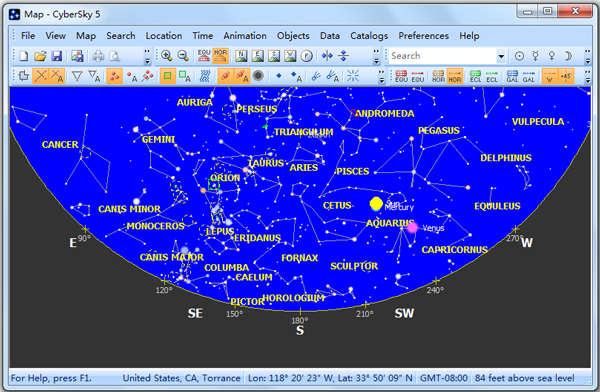This screenshot has height=392, width=600.
Task: Click the save floppy disk icon
Action: tap(57, 56)
